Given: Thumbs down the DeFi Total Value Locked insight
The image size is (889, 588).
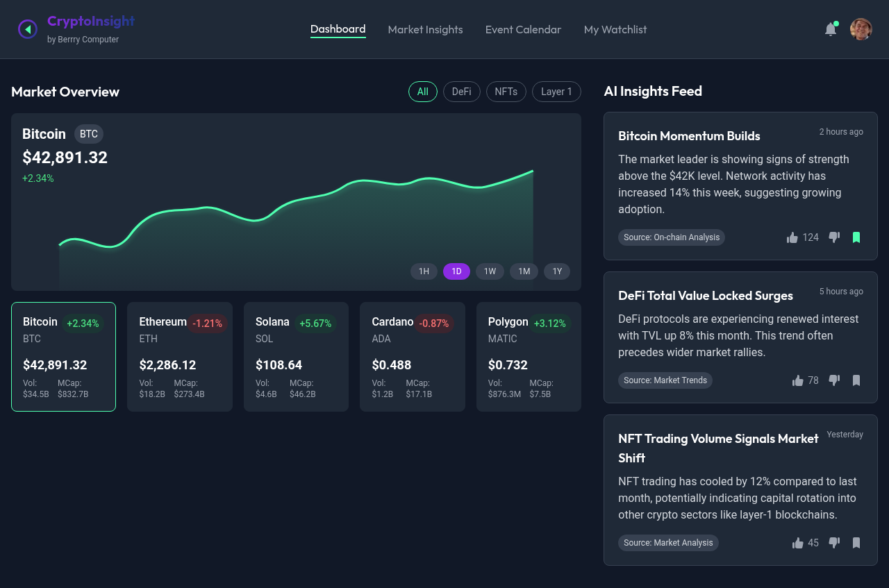Looking at the screenshot, I should tap(834, 380).
